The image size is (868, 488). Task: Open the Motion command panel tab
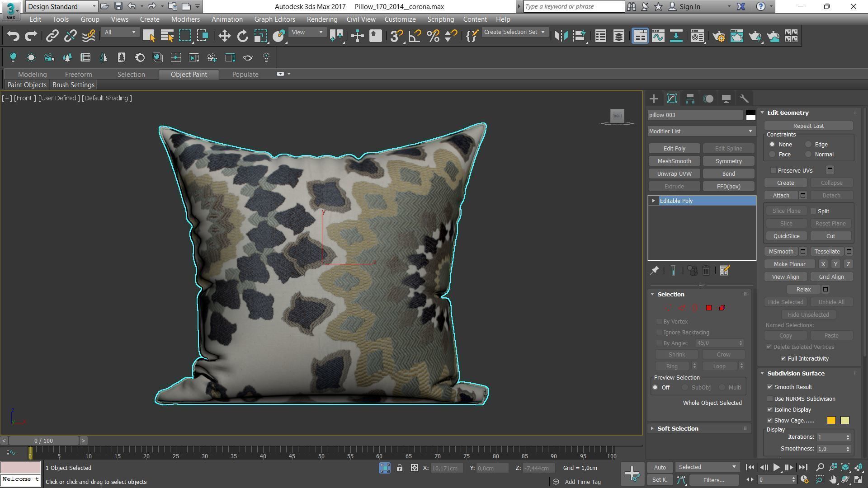coord(708,99)
